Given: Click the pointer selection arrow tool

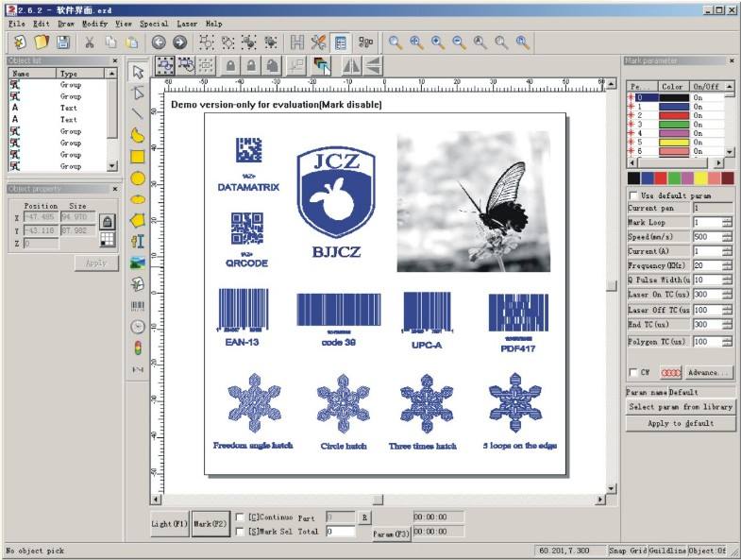Looking at the screenshot, I should pyautogui.click(x=138, y=71).
